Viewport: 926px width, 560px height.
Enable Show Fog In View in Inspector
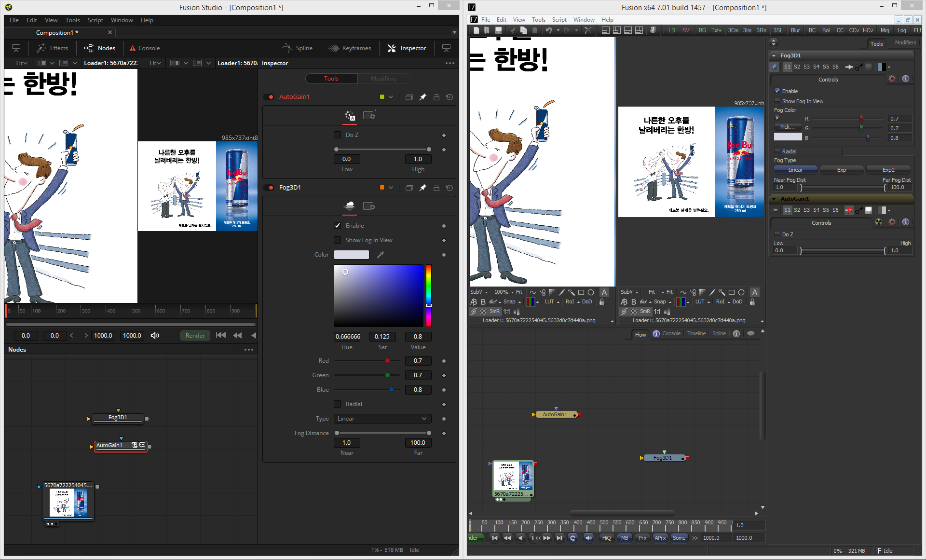pyautogui.click(x=338, y=240)
